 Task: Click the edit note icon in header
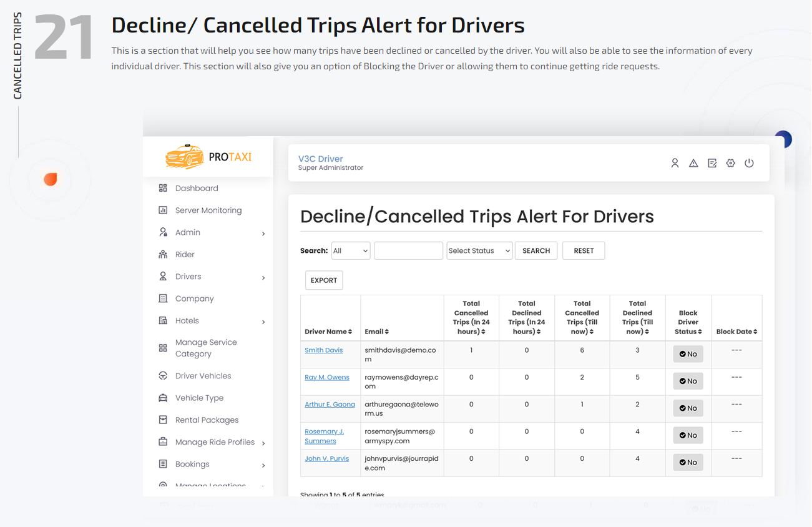pos(712,163)
